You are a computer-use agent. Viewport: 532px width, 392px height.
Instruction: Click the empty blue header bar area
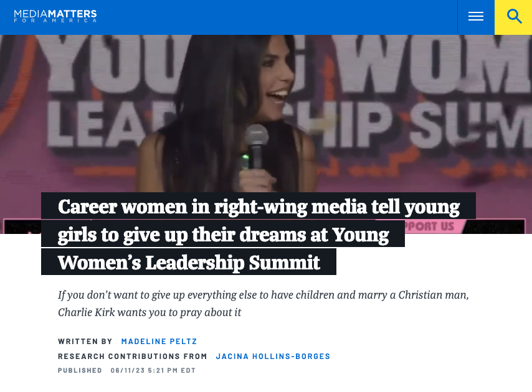coord(280,17)
